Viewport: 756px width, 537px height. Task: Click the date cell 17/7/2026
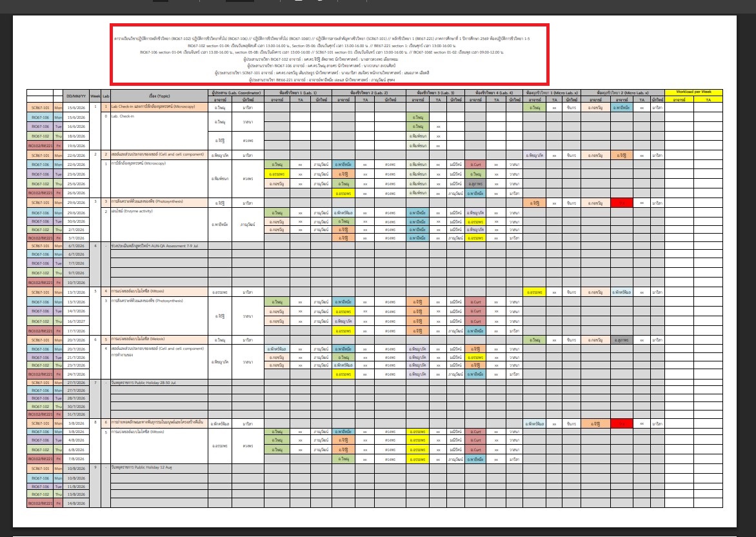tap(76, 331)
